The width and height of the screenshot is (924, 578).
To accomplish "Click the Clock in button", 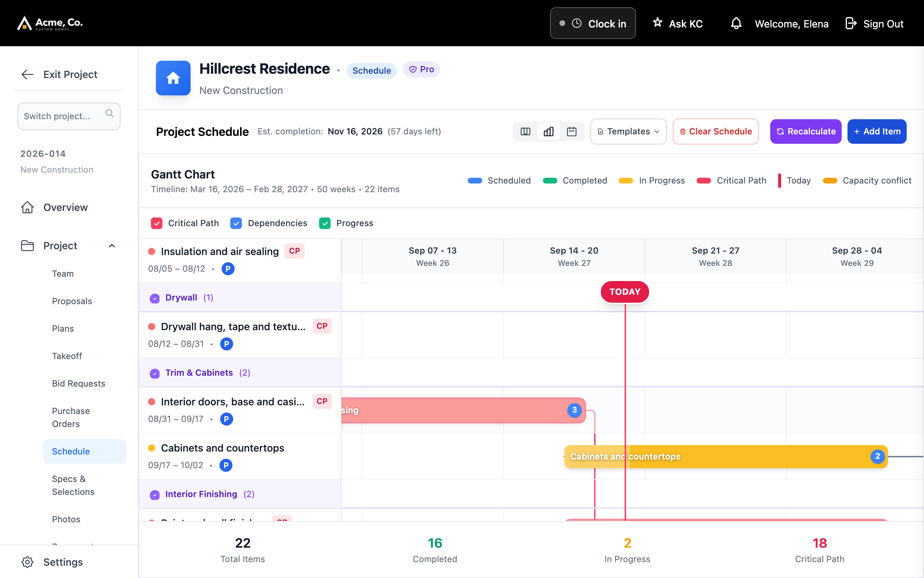I will coord(593,23).
